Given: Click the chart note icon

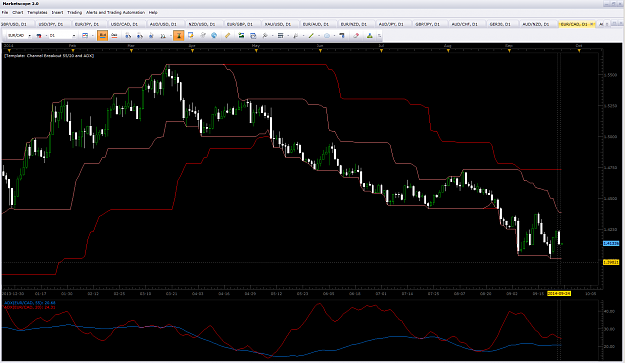Looking at the screenshot, I should pyautogui.click(x=191, y=36).
